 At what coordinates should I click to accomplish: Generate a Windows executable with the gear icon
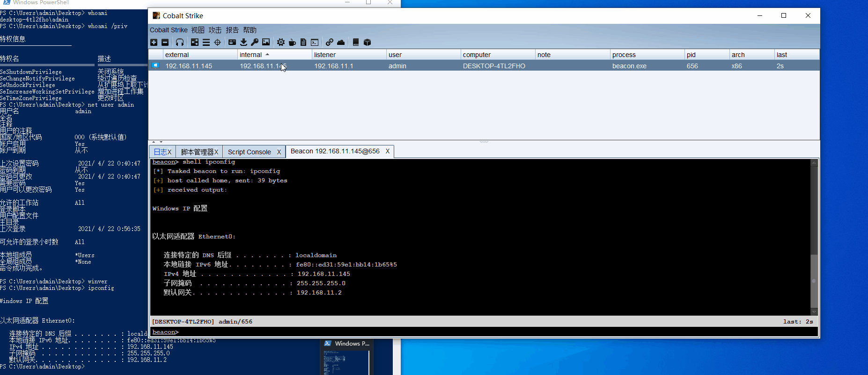point(280,43)
